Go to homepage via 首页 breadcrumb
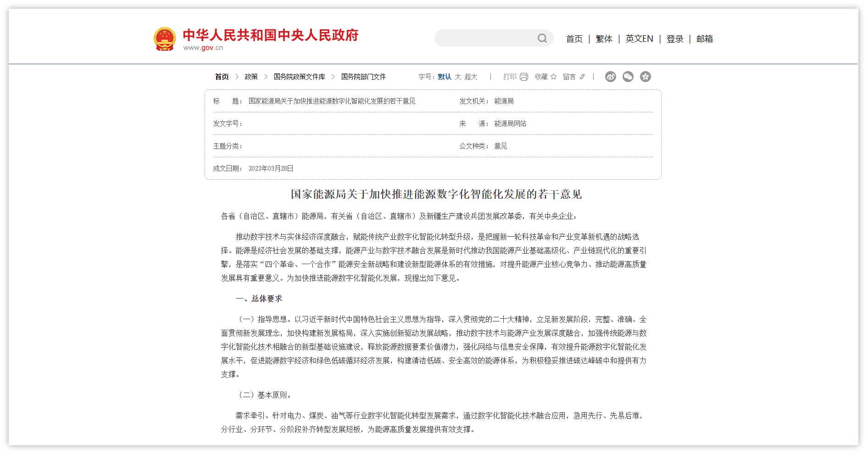 (x=222, y=77)
